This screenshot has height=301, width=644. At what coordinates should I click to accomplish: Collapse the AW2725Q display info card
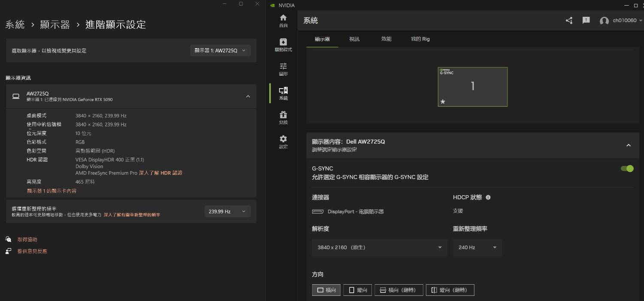(248, 96)
